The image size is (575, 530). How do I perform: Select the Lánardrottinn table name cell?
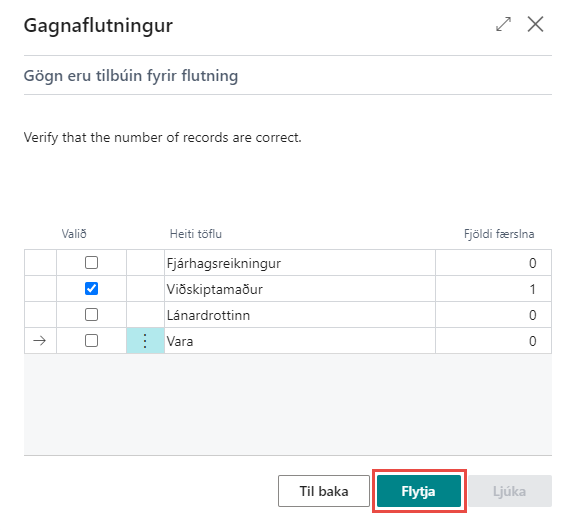click(x=300, y=315)
